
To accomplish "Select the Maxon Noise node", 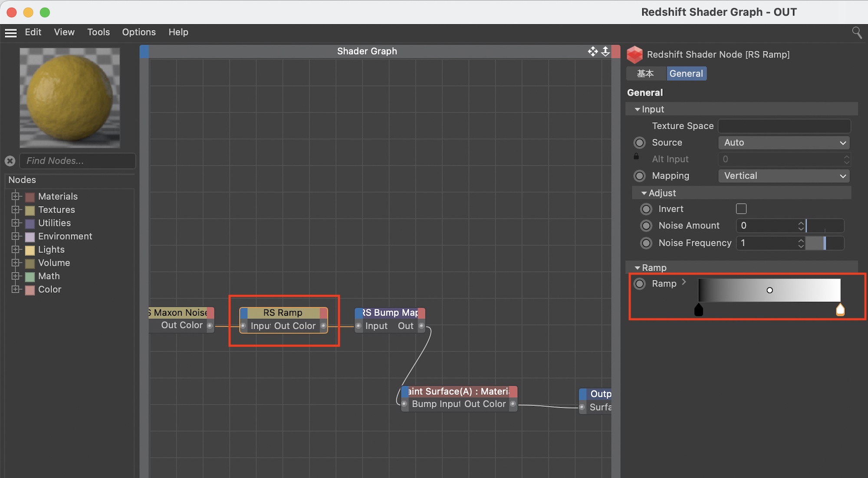I will [180, 313].
